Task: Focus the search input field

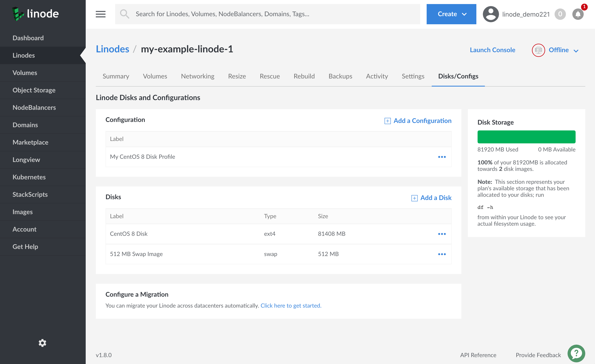Action: (x=275, y=14)
